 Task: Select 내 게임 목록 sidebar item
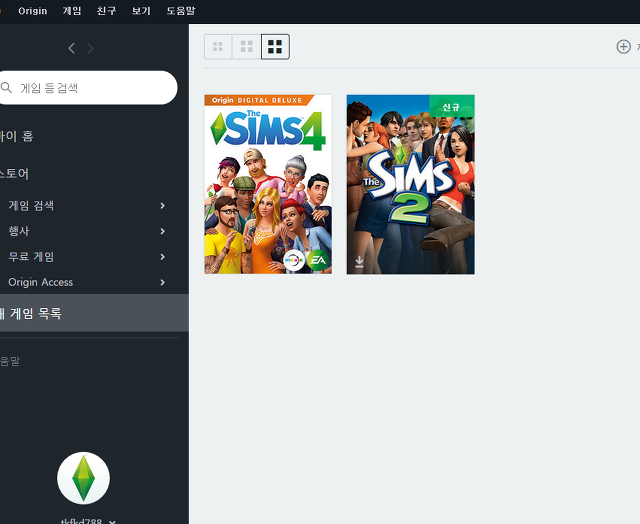pos(94,313)
